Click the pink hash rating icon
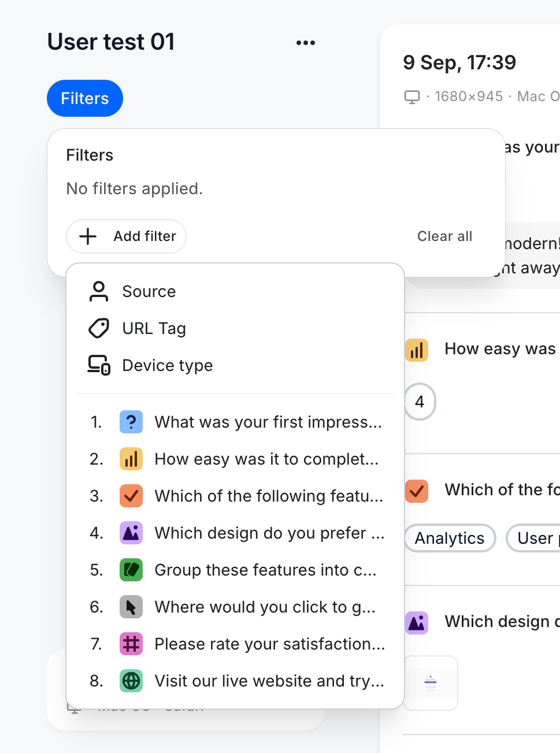The image size is (560, 753). tap(131, 644)
